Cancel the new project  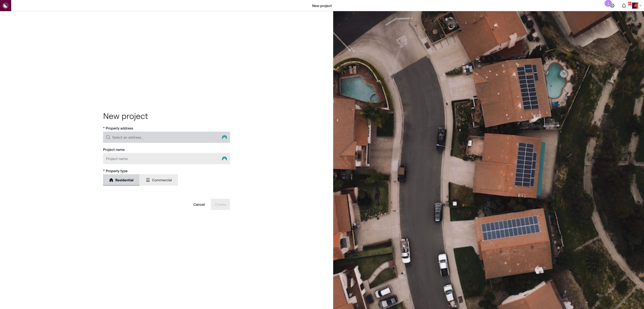[199, 204]
